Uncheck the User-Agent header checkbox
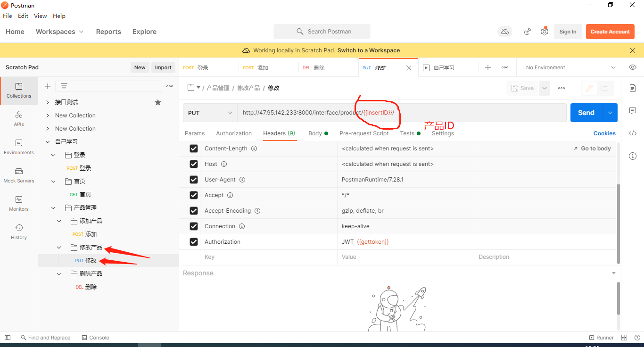This screenshot has height=347, width=644. (x=193, y=180)
